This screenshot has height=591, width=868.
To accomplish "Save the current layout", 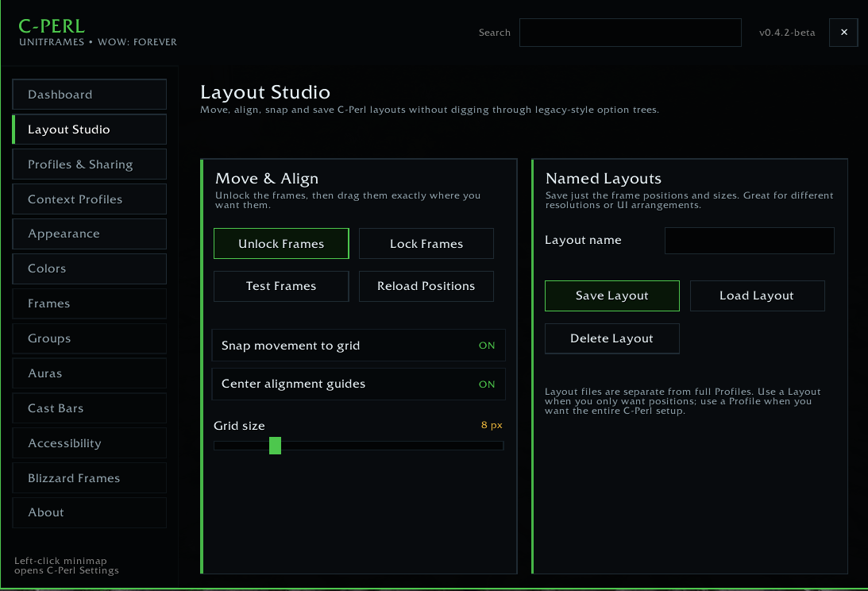I will (612, 295).
